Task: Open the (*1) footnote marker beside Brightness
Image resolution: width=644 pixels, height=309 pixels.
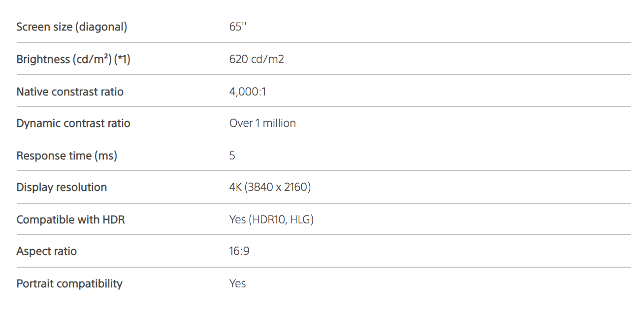Action: pyautogui.click(x=122, y=60)
